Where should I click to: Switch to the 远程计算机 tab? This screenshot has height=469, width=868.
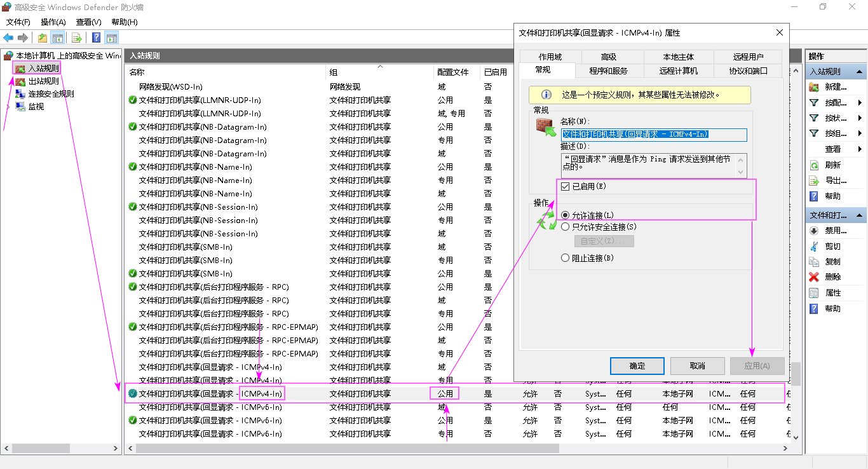pyautogui.click(x=679, y=71)
